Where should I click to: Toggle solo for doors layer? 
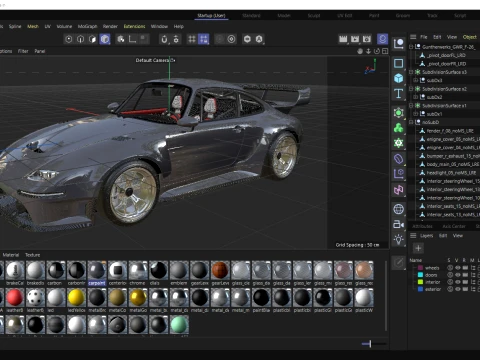coord(450,275)
